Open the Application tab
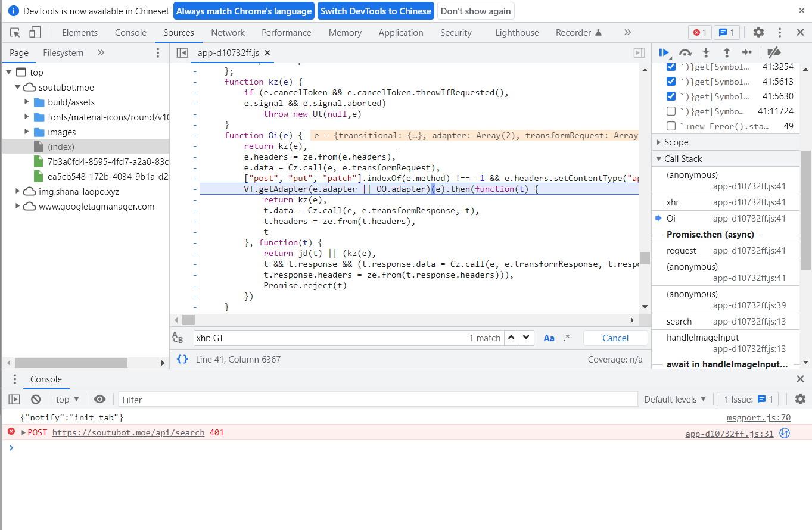The width and height of the screenshot is (812, 530). 401,33
